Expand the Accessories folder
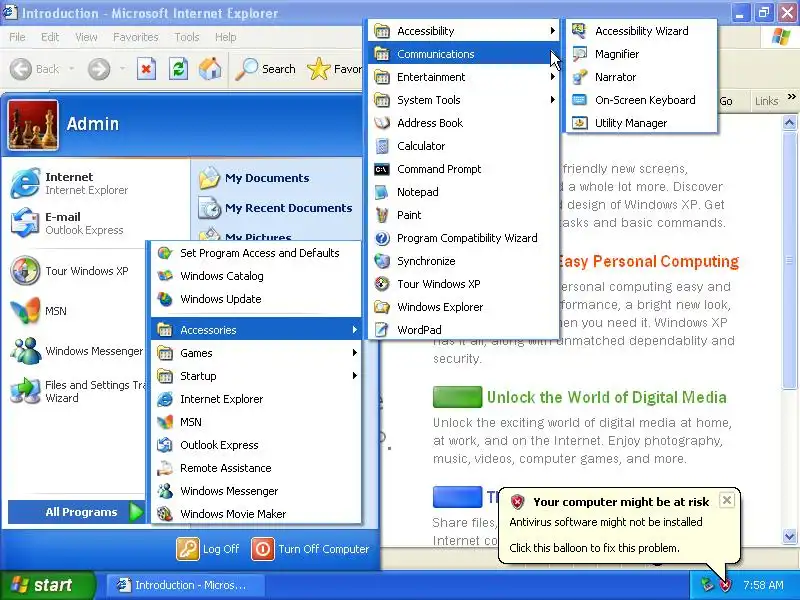 [256, 330]
